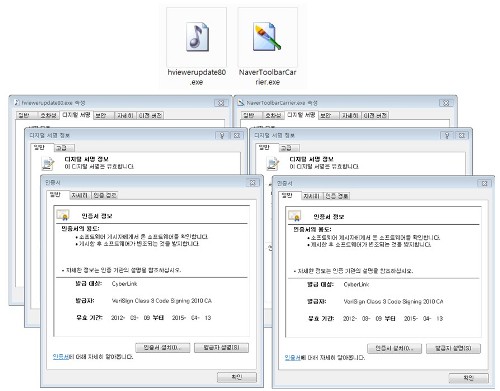The image size is (500, 391).
Task: Click 디지털 서명 정보 heading in hviewerupdate80's signature dialog
Action: point(86,159)
